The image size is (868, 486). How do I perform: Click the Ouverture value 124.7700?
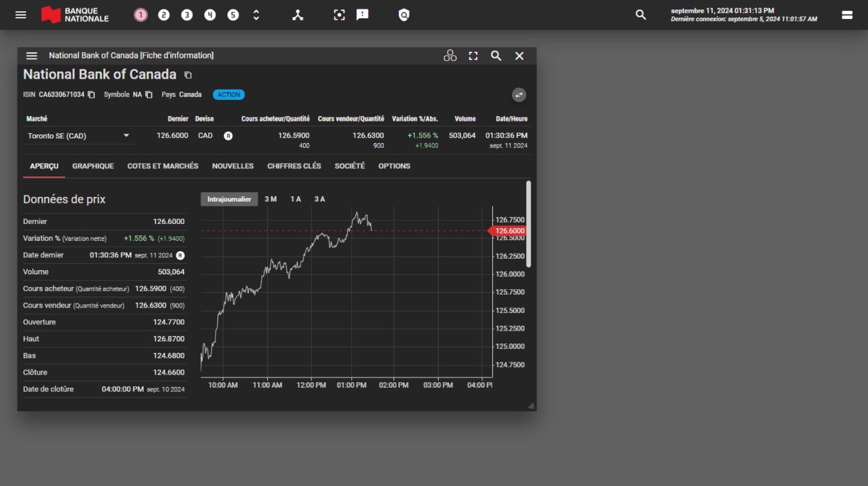(x=169, y=322)
